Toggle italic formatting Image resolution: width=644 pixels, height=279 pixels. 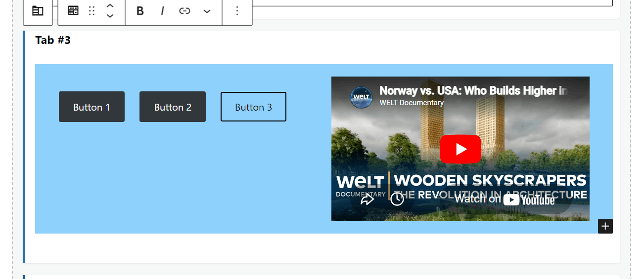pos(162,11)
